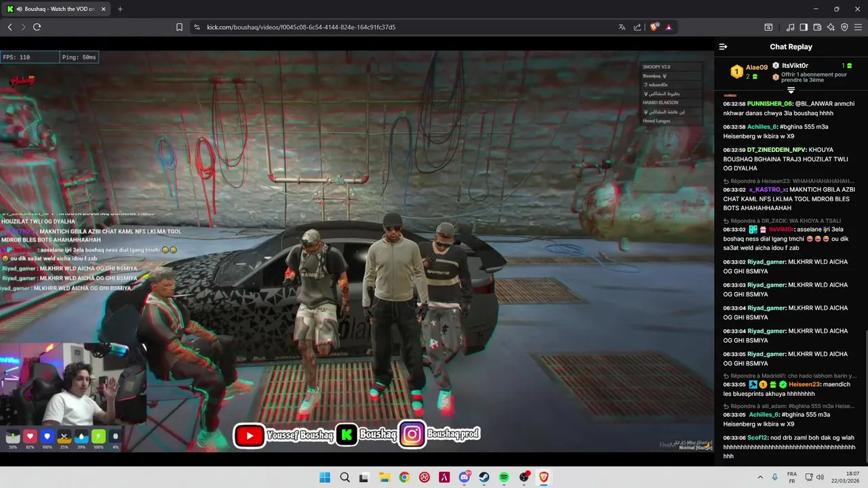This screenshot has height=488, width=868.
Task: Go back with the browser back arrow
Action: pos(10,27)
